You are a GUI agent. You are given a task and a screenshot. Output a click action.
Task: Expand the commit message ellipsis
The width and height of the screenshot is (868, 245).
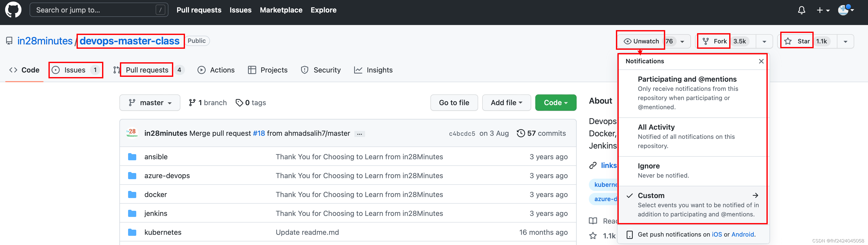(x=359, y=134)
